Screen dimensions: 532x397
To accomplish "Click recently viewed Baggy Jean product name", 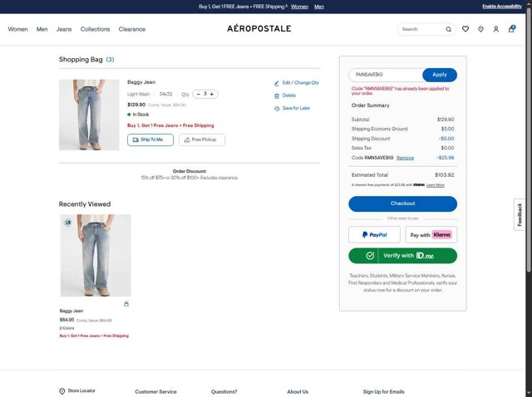I will (71, 311).
